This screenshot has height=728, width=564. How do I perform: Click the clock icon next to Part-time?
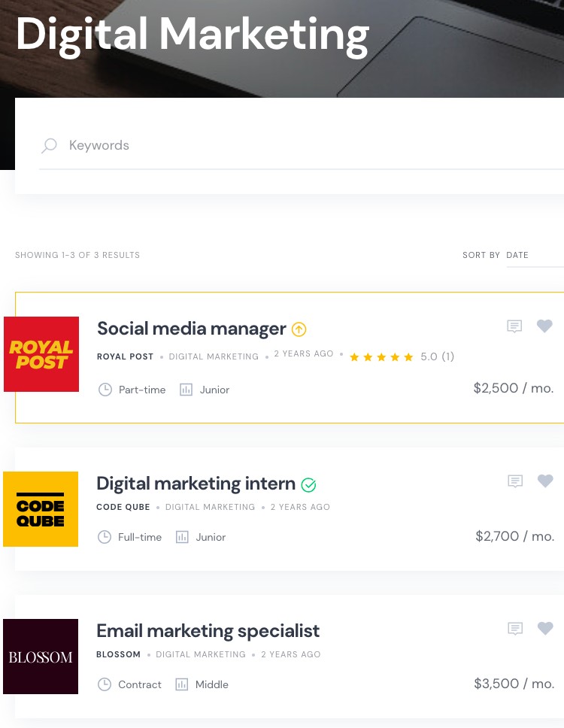click(105, 390)
